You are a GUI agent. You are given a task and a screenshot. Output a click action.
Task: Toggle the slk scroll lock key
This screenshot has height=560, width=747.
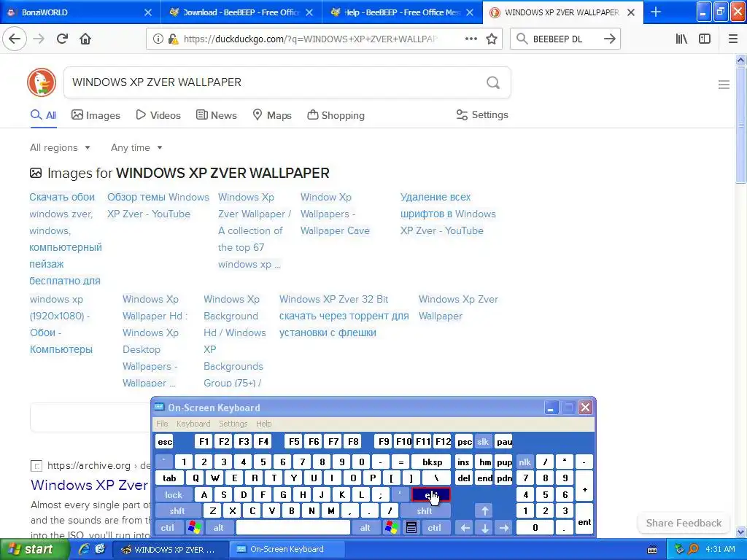pyautogui.click(x=483, y=442)
